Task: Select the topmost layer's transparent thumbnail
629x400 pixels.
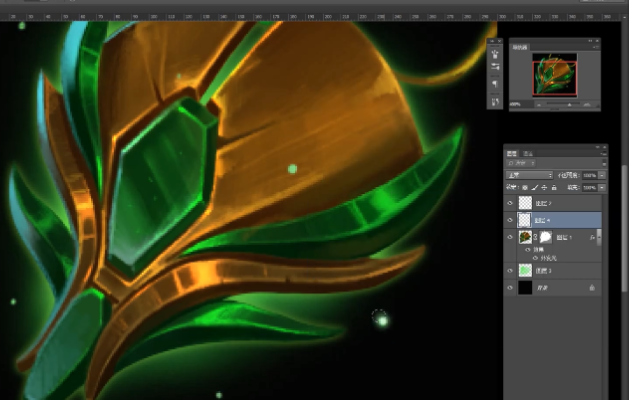Action: point(525,203)
